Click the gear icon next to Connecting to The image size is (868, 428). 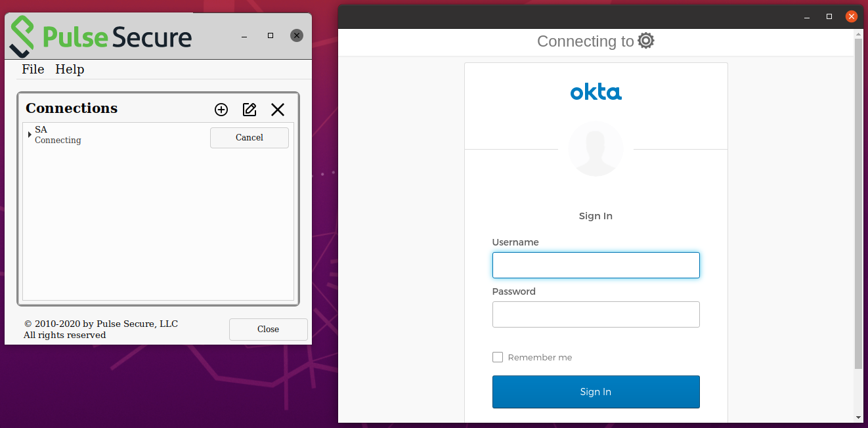tap(646, 41)
